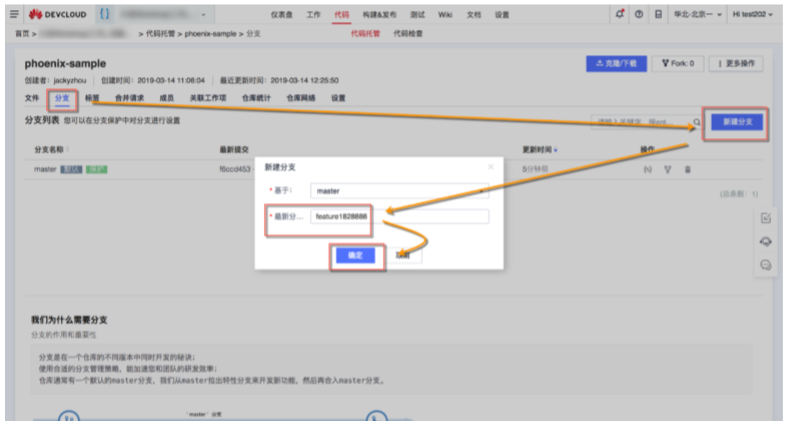787x421 pixels.
Task: Click the fork-shaped action icon for master
Action: click(668, 170)
